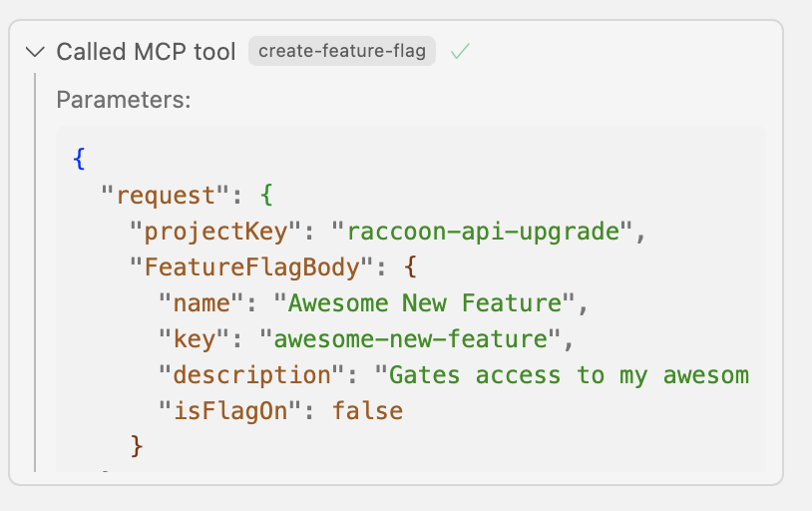Click the "raccoon-api-upgrade" string value

pyautogui.click(x=482, y=232)
